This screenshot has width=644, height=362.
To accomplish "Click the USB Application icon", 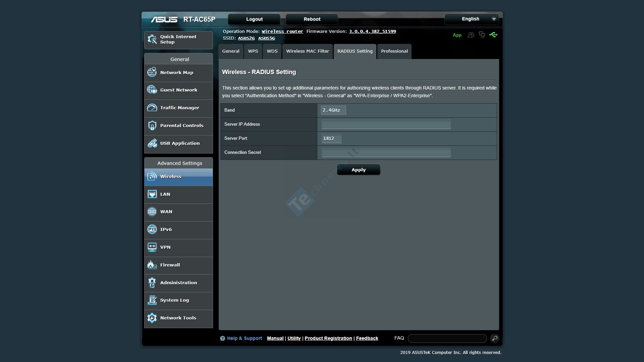I will pos(152,143).
